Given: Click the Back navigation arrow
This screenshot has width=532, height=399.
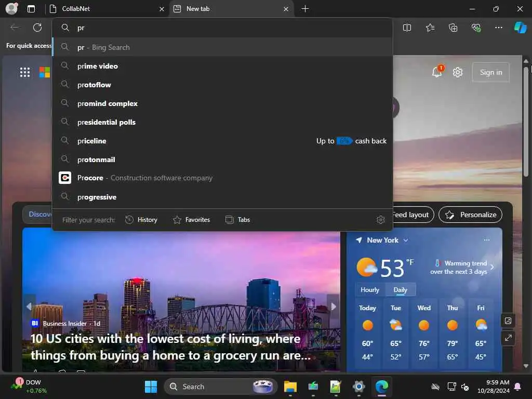Looking at the screenshot, I should pos(15,28).
